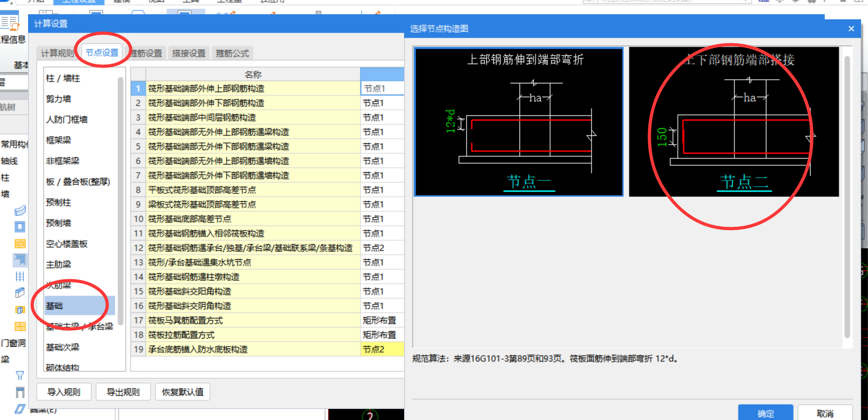This screenshot has width=868, height=420.
Task: Switch to the 计算规则 tab
Action: click(57, 53)
